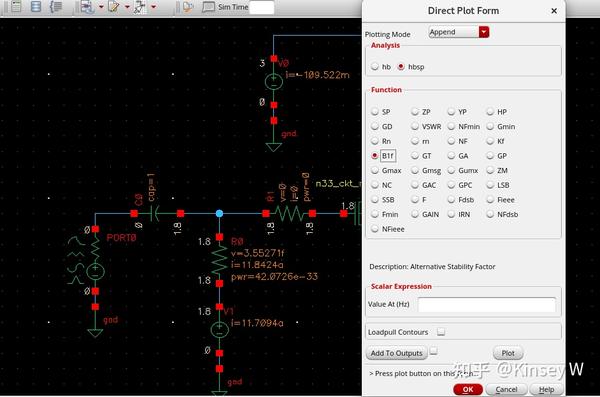Select the hb analysis radio button

coord(375,67)
